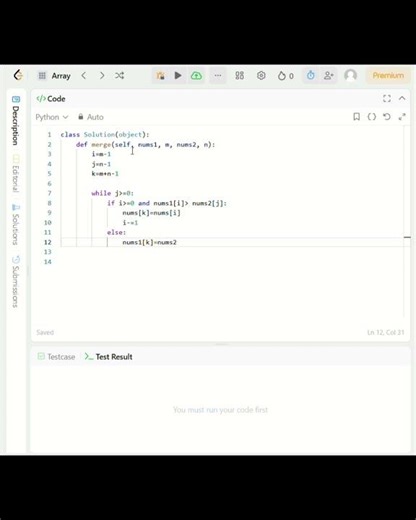Toggle the Auto lock setting
416x520 pixels.
tap(91, 117)
